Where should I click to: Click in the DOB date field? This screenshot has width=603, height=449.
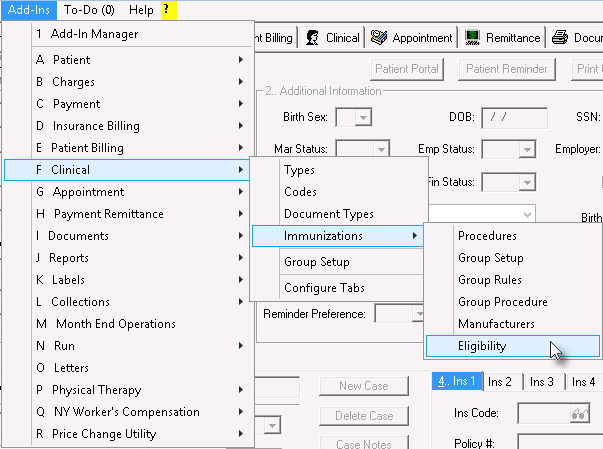[x=515, y=118]
